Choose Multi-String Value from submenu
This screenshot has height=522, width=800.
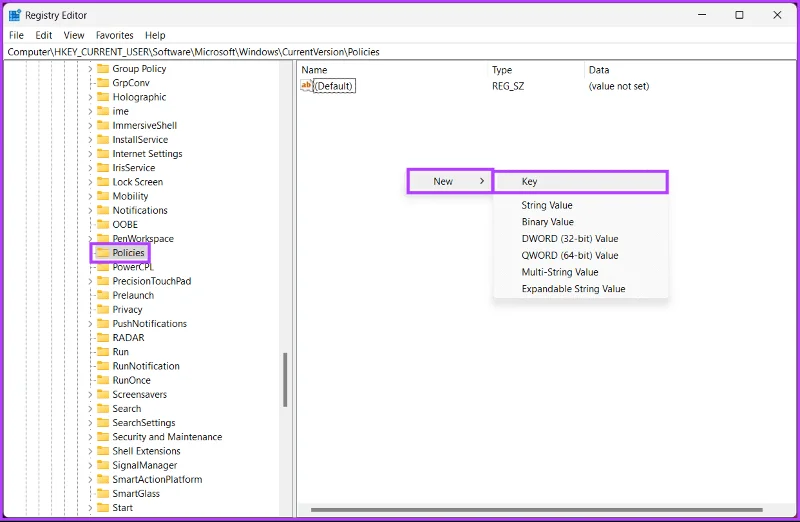581,272
